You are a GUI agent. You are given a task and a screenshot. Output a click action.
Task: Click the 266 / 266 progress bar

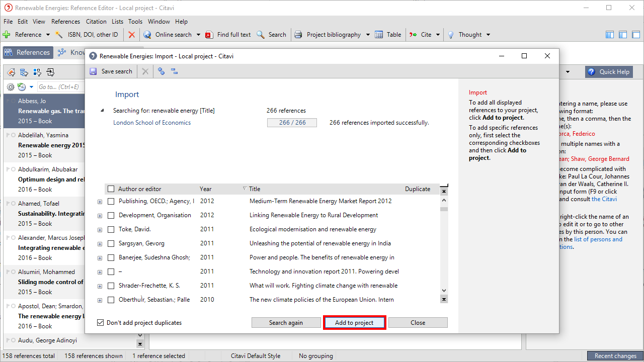pyautogui.click(x=292, y=123)
